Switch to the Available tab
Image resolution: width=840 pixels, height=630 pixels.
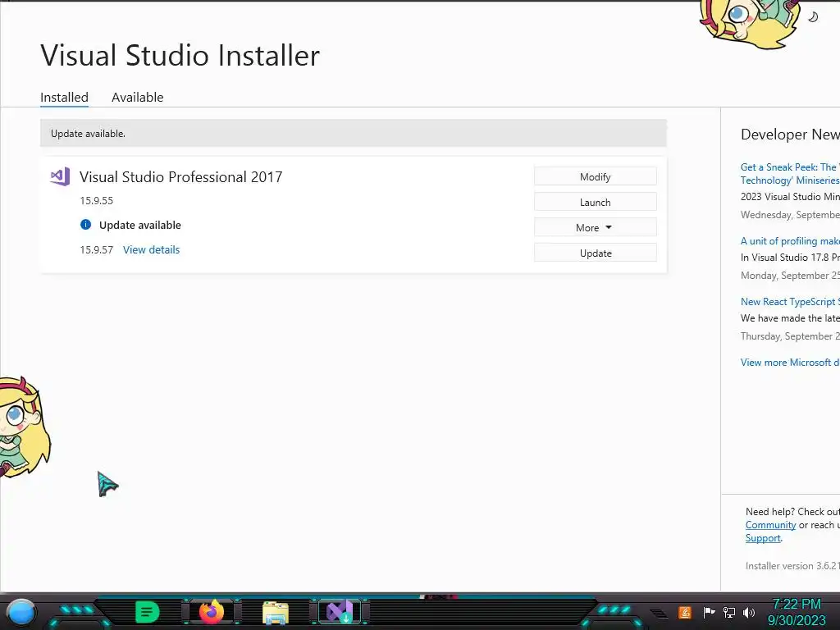(138, 97)
